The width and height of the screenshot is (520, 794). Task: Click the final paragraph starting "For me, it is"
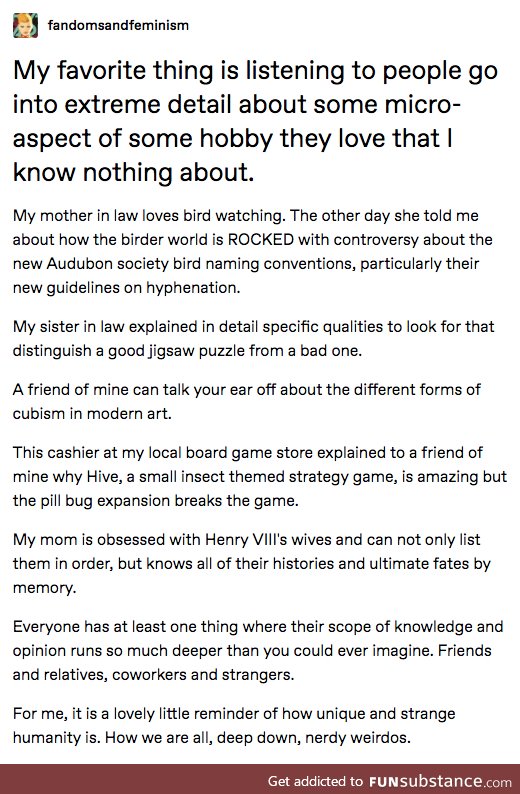pos(234,726)
